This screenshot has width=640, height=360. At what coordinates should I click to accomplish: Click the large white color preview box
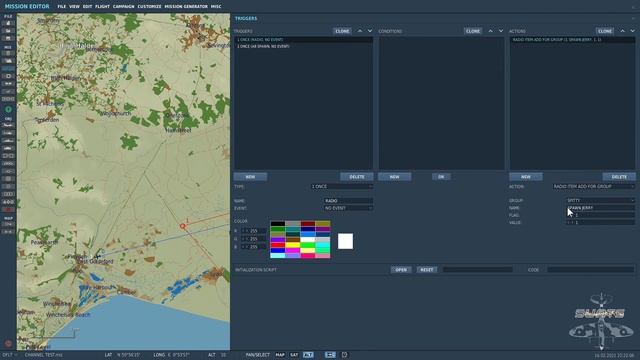[x=345, y=241]
